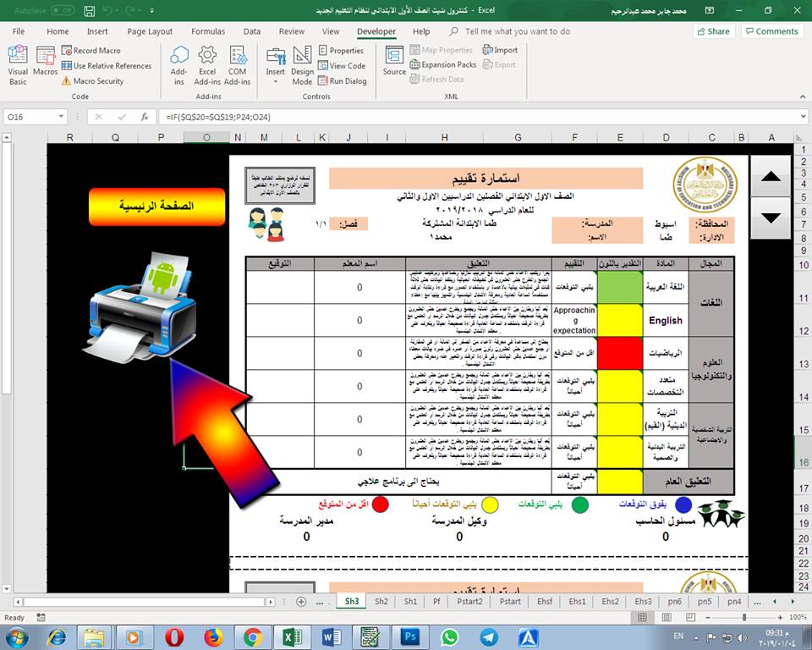Click the macro recording status icon
The image size is (812, 650).
pos(41,617)
